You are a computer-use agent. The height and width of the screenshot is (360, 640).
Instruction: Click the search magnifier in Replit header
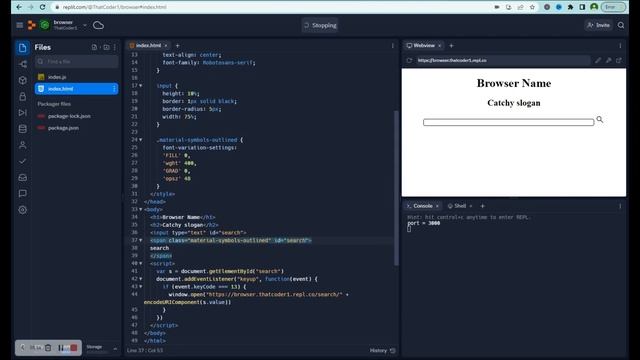point(621,25)
